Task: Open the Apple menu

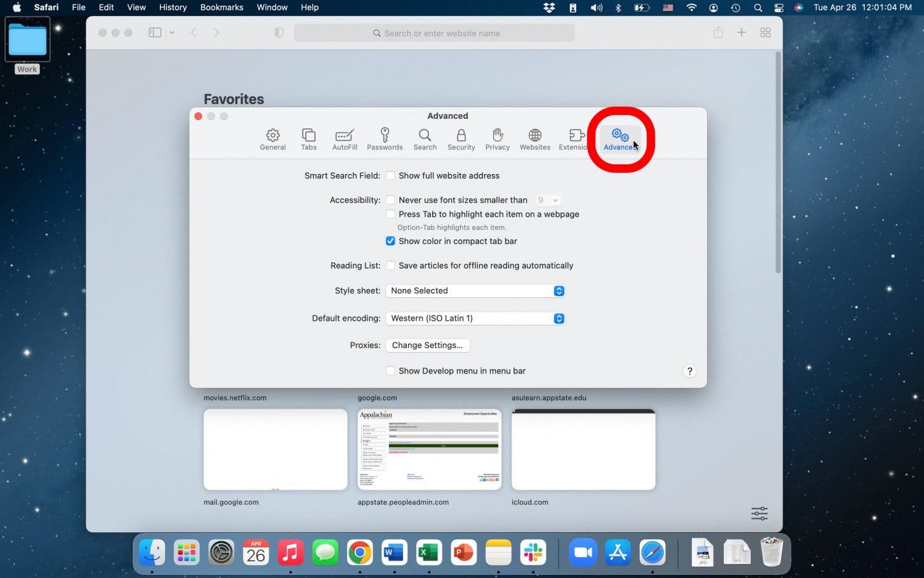Action: 16,8
